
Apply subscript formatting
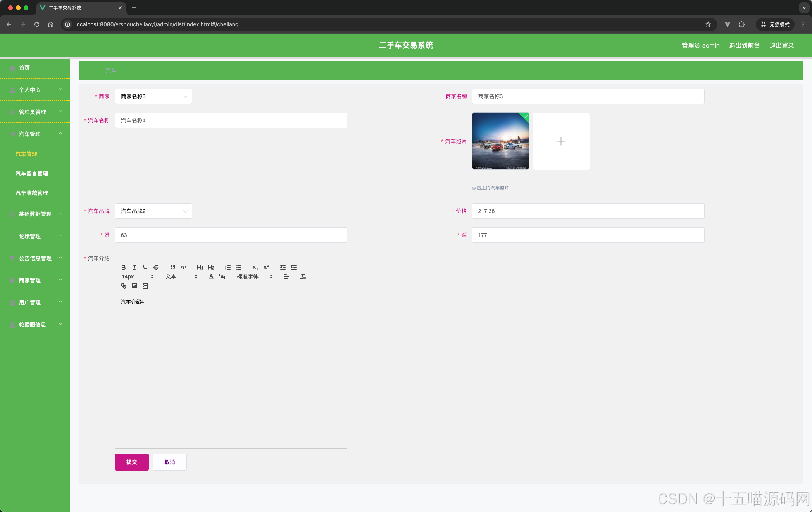click(255, 267)
